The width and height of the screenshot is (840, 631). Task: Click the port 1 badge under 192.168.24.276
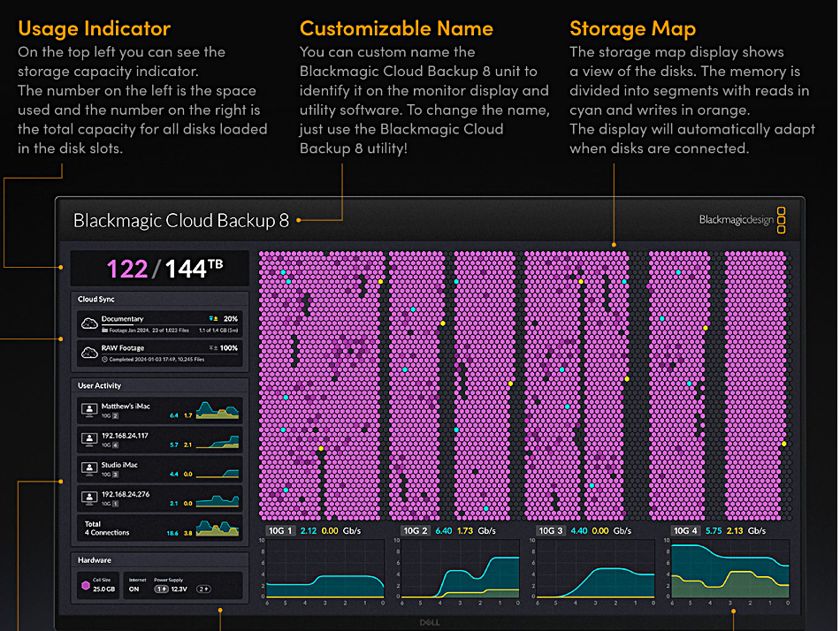[x=115, y=504]
